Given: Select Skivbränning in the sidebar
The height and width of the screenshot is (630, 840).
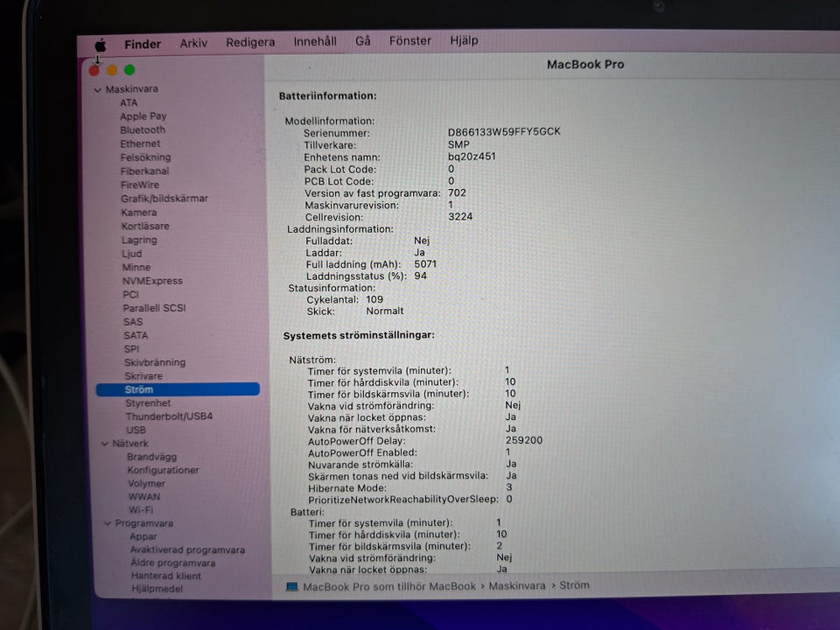Looking at the screenshot, I should [155, 362].
